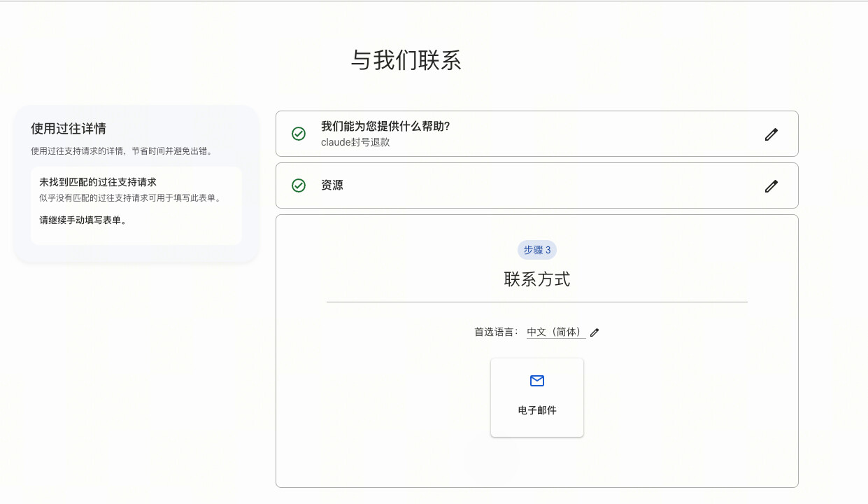Screen dimensions: 868x504
Task: Select the 中文（简体） preferred language value
Action: pos(556,332)
